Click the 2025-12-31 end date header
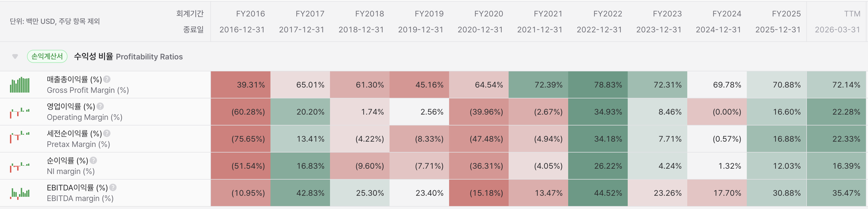This screenshot has height=209, width=868. [x=778, y=30]
